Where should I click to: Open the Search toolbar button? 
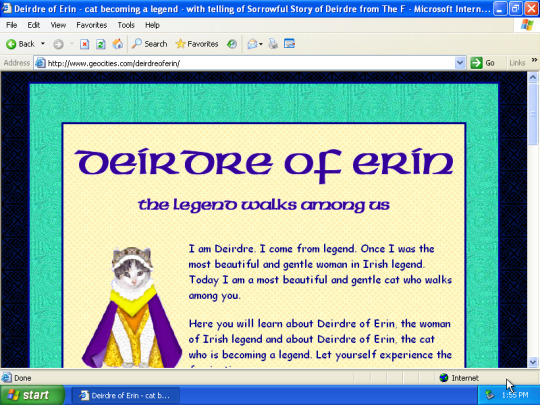[x=149, y=44]
